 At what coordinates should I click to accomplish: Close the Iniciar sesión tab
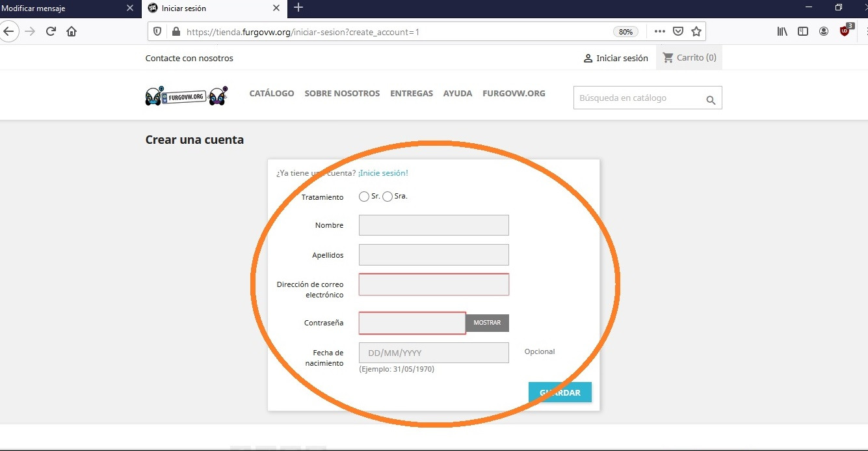[x=276, y=8]
